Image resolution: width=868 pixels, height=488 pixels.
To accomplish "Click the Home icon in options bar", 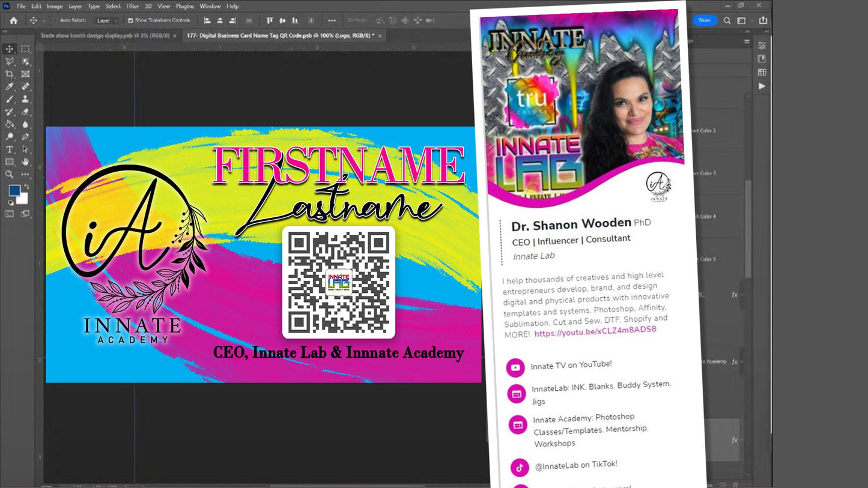I will tap(13, 20).
